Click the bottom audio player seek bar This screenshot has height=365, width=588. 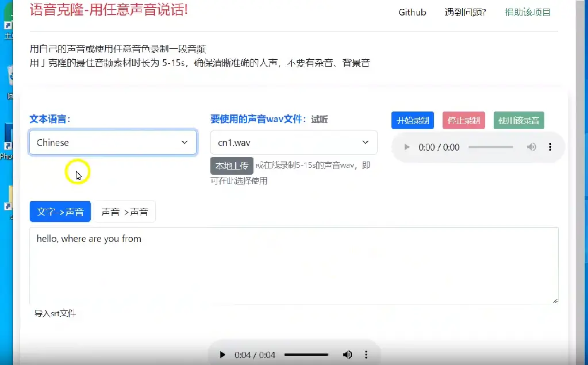click(x=306, y=355)
